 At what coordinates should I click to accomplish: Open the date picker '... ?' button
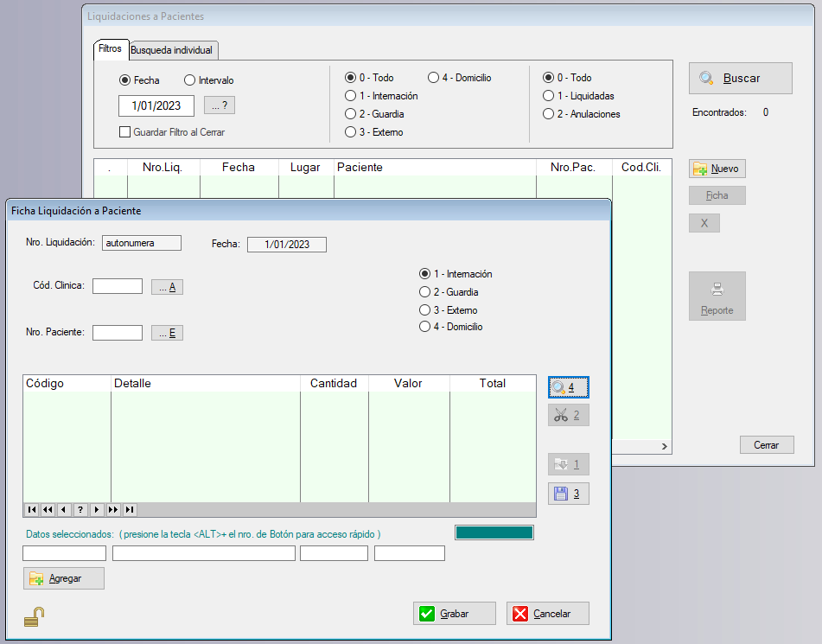pos(219,105)
